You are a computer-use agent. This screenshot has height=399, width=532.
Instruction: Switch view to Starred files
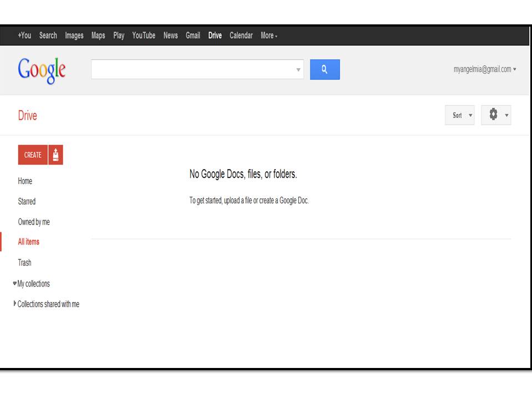click(x=27, y=201)
